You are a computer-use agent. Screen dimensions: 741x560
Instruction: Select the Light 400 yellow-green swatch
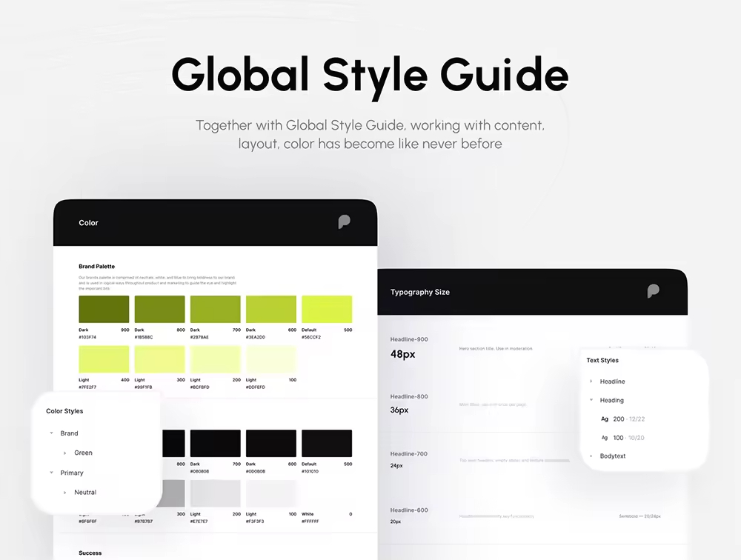[104, 359]
